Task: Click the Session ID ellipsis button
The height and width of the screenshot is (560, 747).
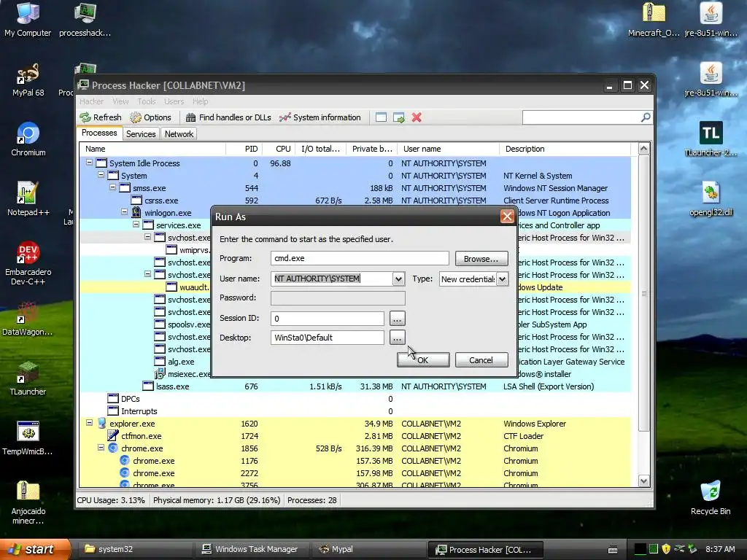Action: (x=397, y=318)
